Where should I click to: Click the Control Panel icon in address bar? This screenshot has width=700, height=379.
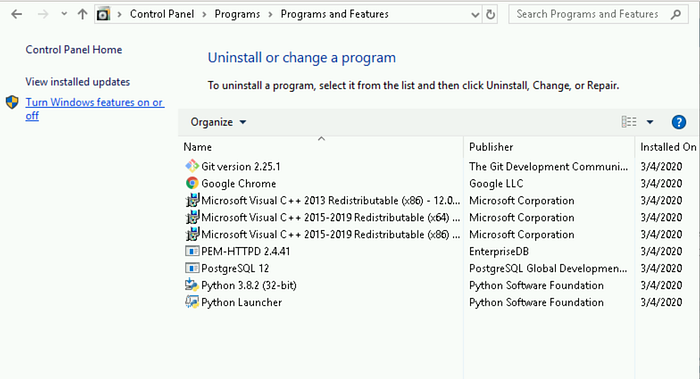(x=103, y=14)
